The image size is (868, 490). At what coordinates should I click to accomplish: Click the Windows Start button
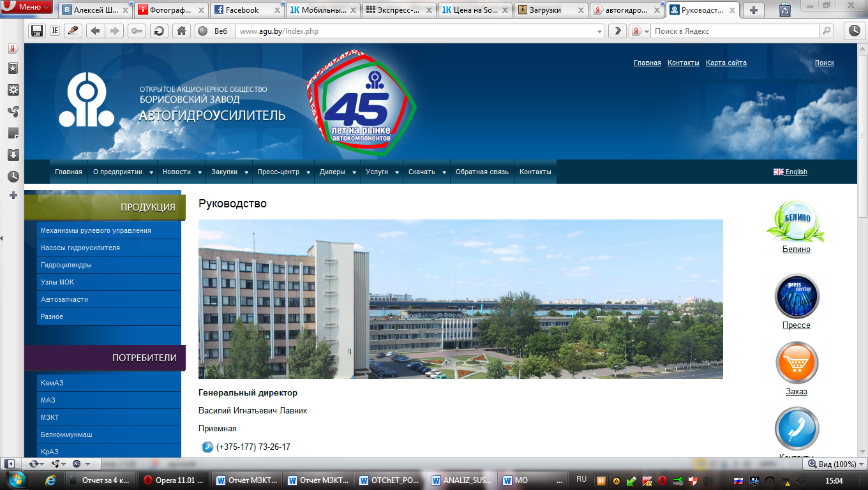coord(17,480)
